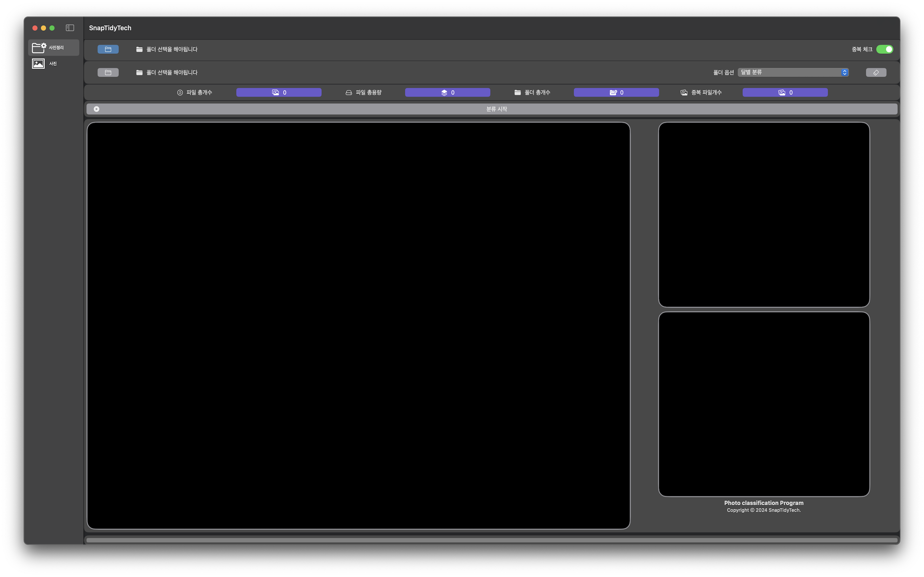This screenshot has height=577, width=924.
Task: Click the 폴더 총개수 count badge
Action: [x=616, y=92]
